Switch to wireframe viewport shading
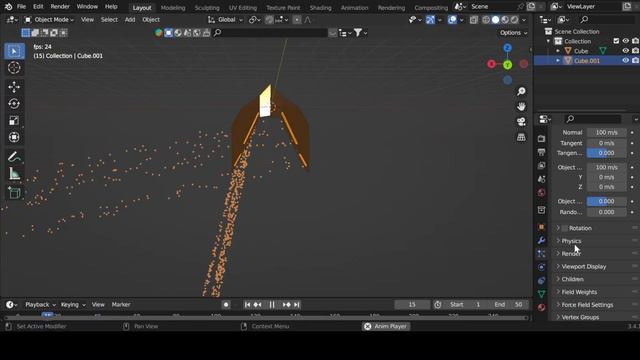The image size is (640, 360). point(486,20)
